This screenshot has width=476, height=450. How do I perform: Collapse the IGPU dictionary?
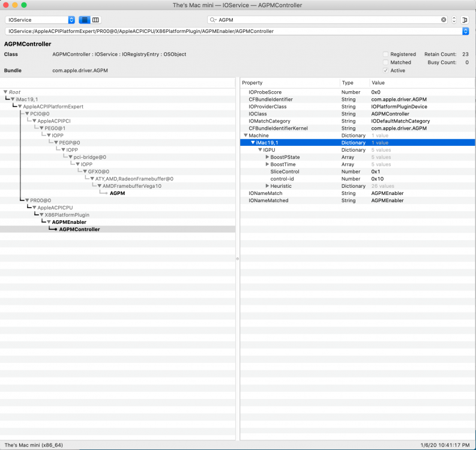point(260,150)
